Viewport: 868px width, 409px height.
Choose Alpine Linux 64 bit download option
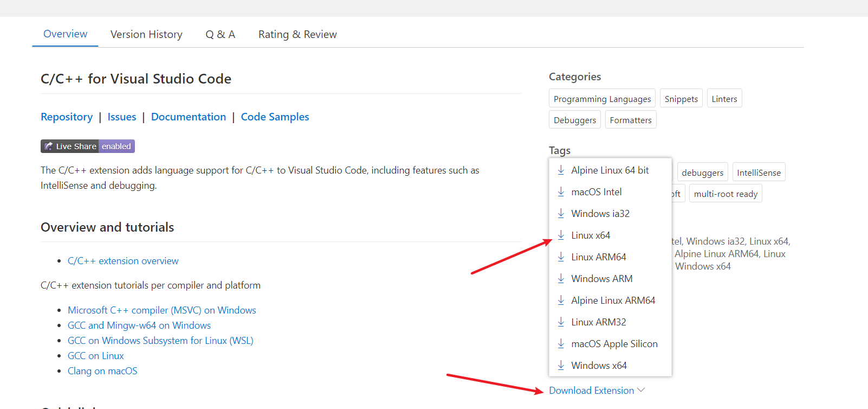coord(610,170)
